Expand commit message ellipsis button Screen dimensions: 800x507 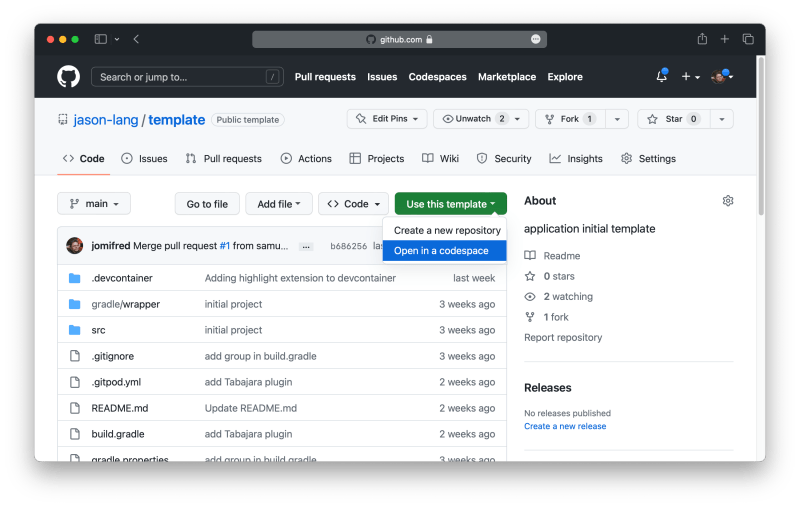click(x=306, y=246)
